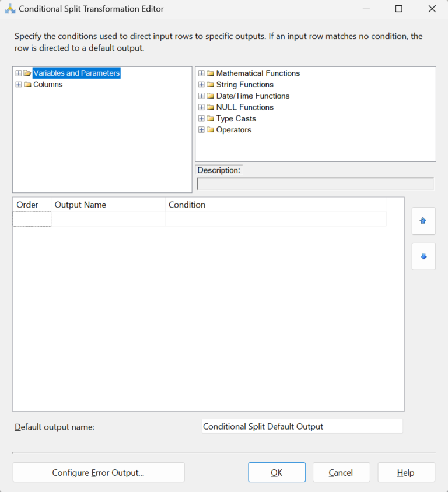
Task: Select the Date/Time Functions folder icon
Action: (211, 96)
